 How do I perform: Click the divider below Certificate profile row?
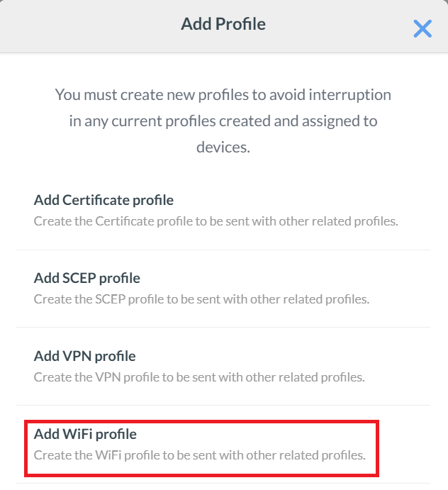[223, 250]
